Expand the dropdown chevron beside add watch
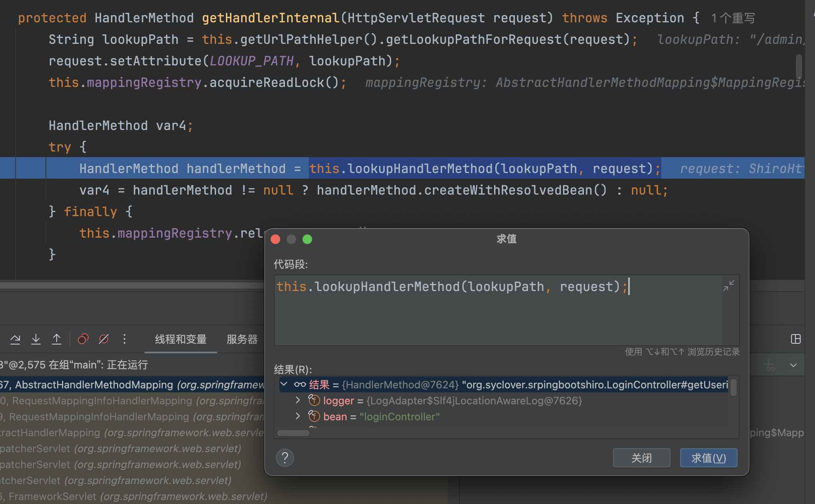Viewport: 815px width, 504px height. pyautogui.click(x=793, y=365)
